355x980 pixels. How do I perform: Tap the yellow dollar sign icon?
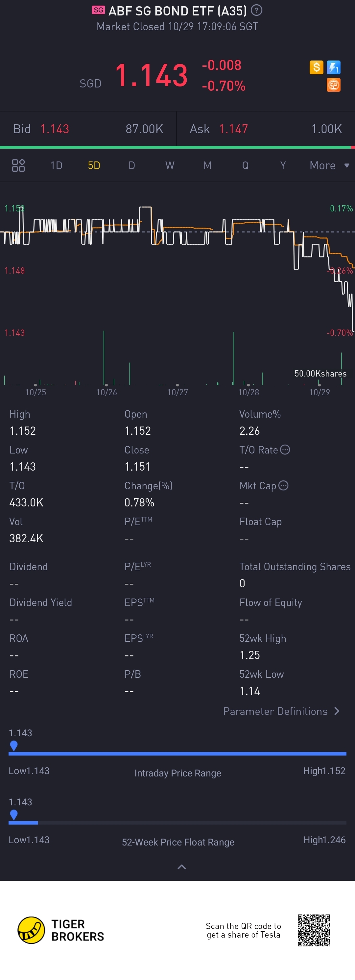[316, 67]
